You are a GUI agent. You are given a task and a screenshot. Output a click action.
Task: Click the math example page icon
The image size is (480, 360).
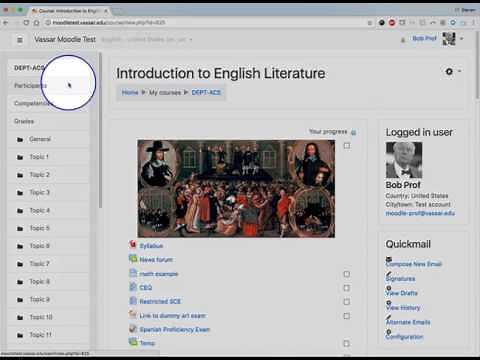[x=133, y=273]
